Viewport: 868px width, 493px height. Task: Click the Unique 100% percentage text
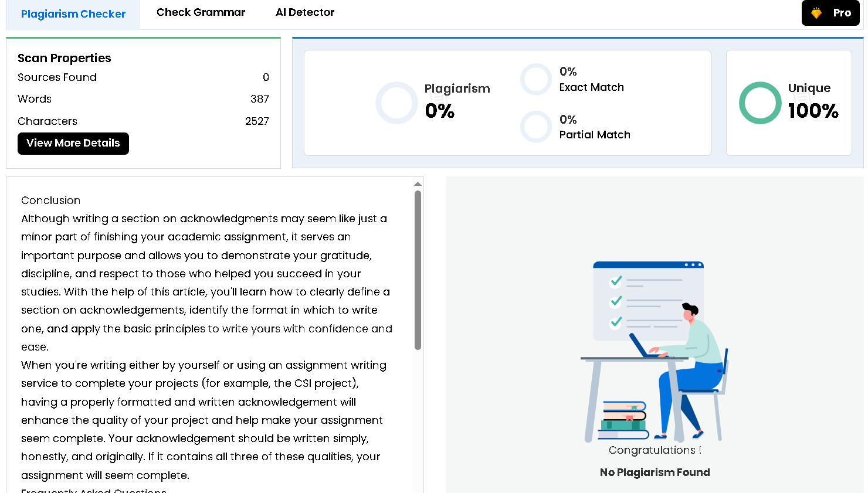coord(813,111)
